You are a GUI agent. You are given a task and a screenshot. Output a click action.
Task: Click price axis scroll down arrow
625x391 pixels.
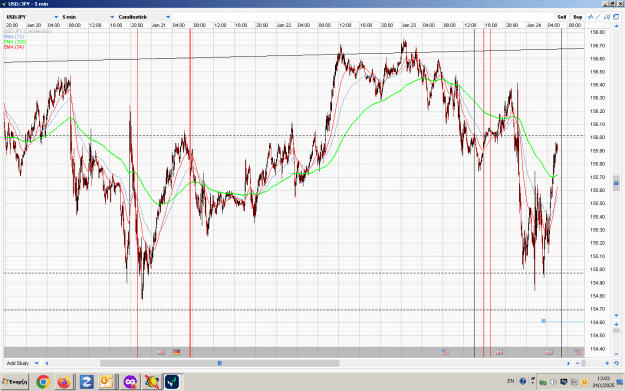pos(616,316)
